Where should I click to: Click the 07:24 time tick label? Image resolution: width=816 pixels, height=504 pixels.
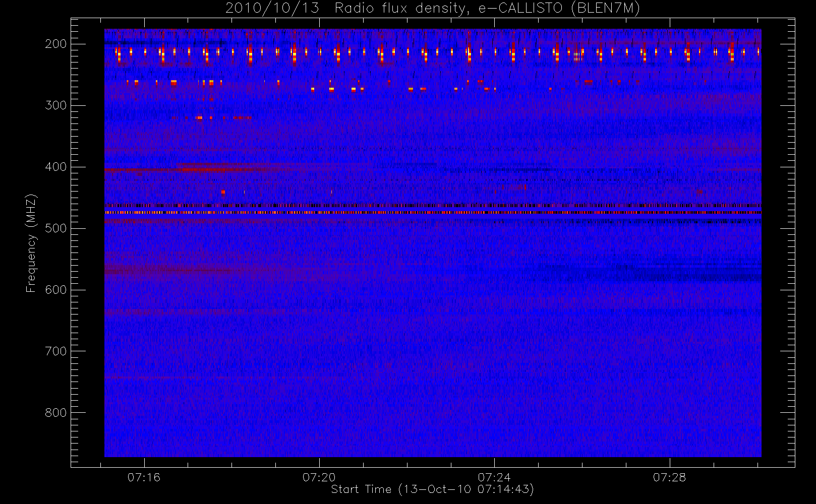(x=494, y=477)
